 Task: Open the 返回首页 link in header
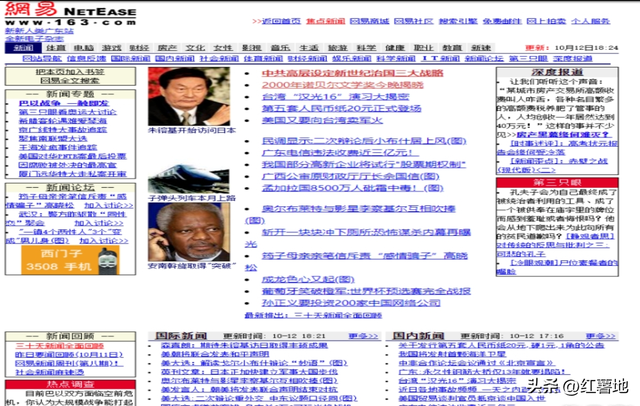pos(281,21)
